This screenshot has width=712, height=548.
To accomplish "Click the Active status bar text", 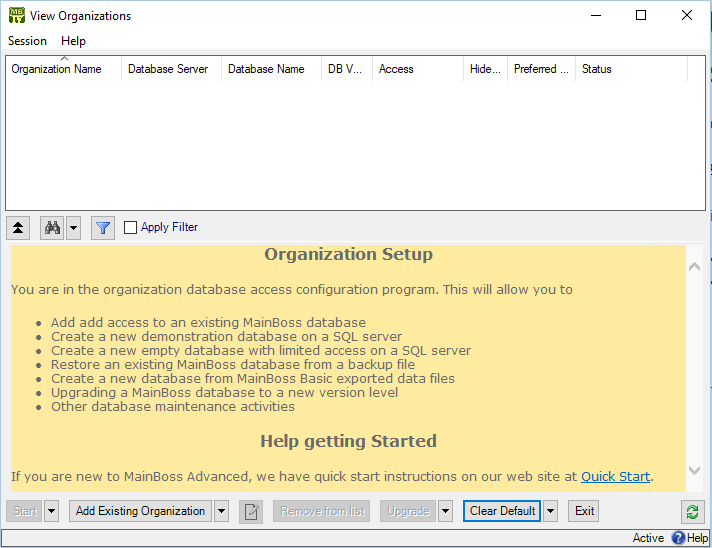I will click(648, 538).
